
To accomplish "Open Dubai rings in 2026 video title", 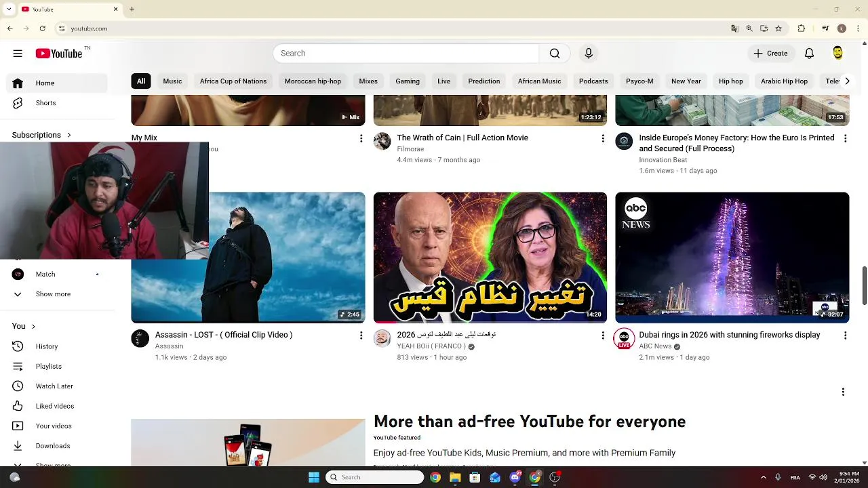I will click(730, 335).
